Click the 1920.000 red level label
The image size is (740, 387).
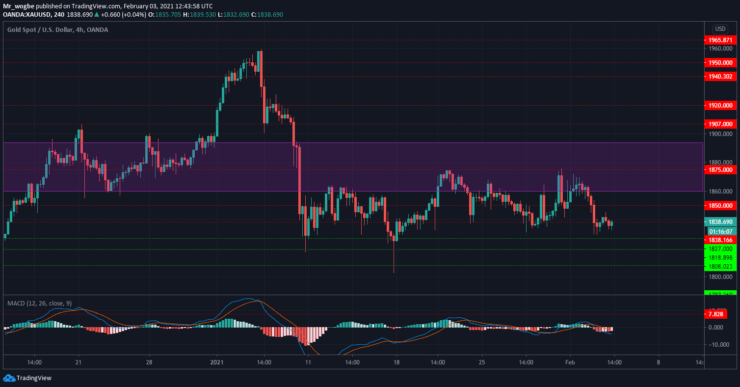[720, 106]
